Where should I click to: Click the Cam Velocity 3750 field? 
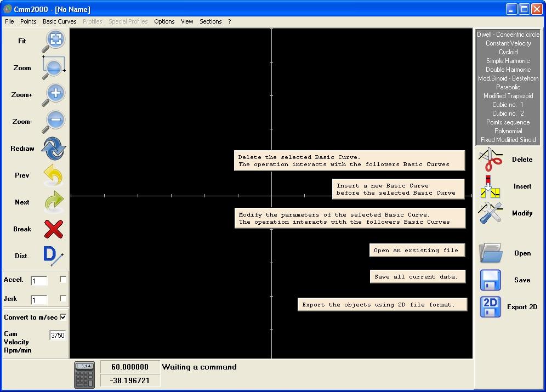[58, 335]
